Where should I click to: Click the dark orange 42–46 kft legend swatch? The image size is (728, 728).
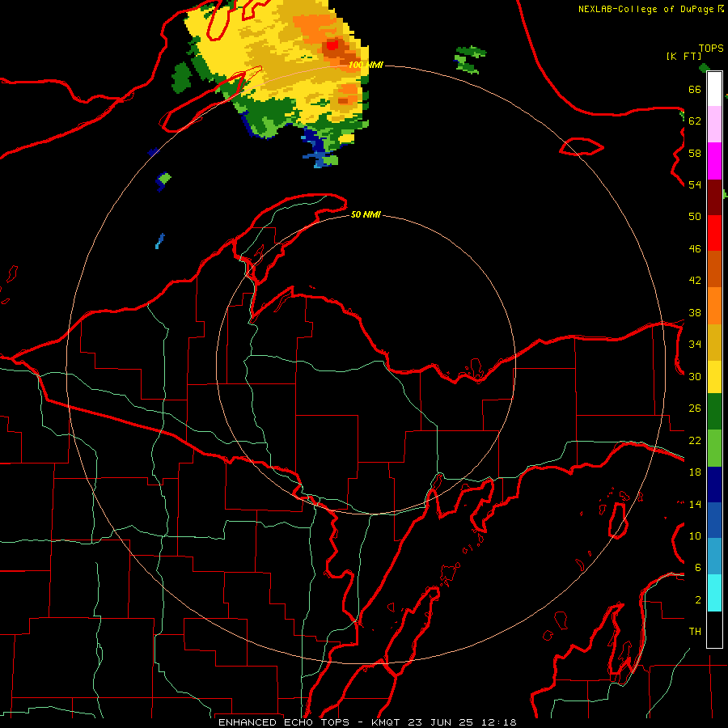pos(714,269)
